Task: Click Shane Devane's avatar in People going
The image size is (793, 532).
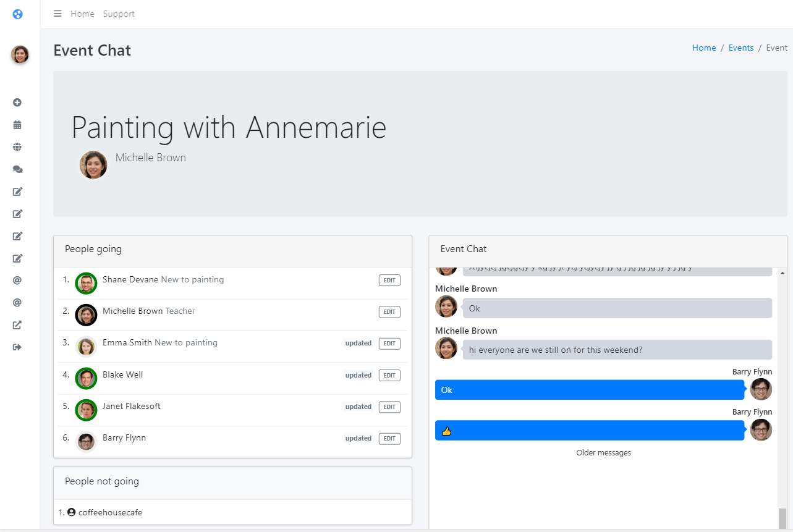Action: [x=86, y=284]
